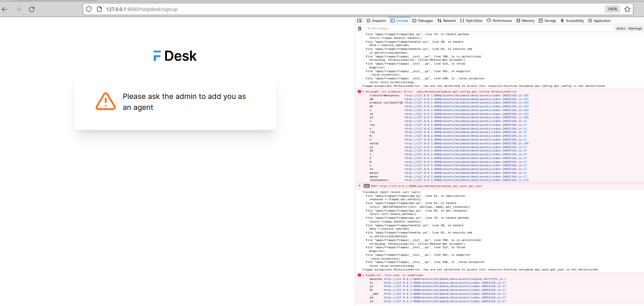Collapse the Uncaught (in promise) error
644x306 pixels.
pyautogui.click(x=363, y=91)
